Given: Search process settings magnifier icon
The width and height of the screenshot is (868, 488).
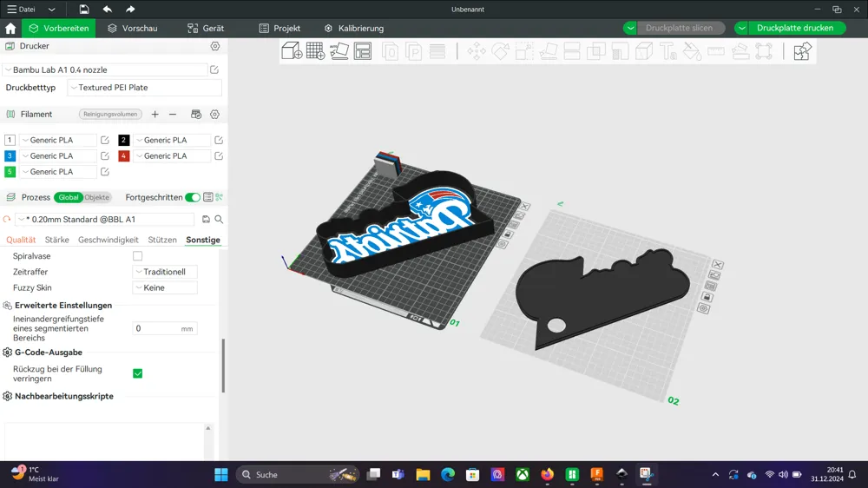Looking at the screenshot, I should (220, 220).
